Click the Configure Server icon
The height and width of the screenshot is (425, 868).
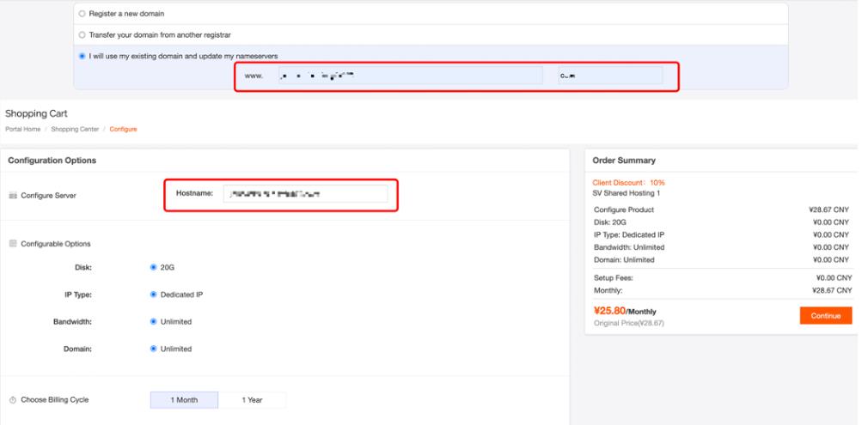(12, 196)
